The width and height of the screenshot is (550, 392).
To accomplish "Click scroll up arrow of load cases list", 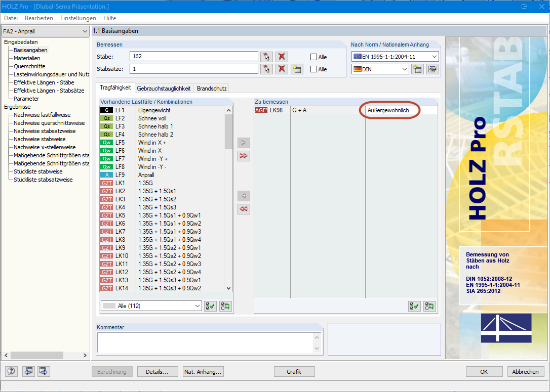I will (229, 110).
